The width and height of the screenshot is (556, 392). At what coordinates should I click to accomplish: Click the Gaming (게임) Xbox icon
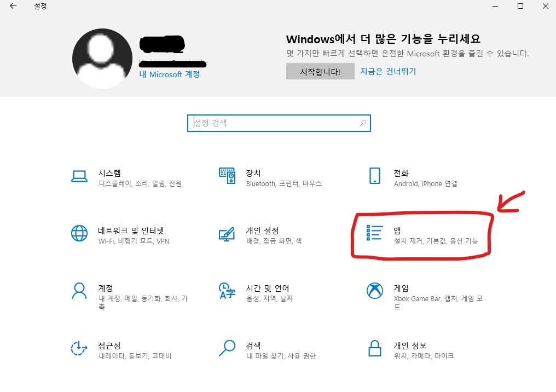pos(375,291)
